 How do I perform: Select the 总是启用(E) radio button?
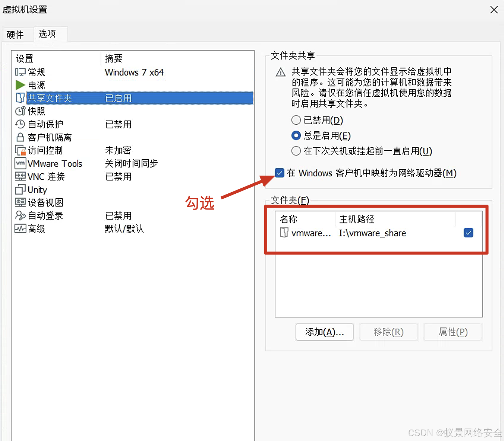pos(296,136)
